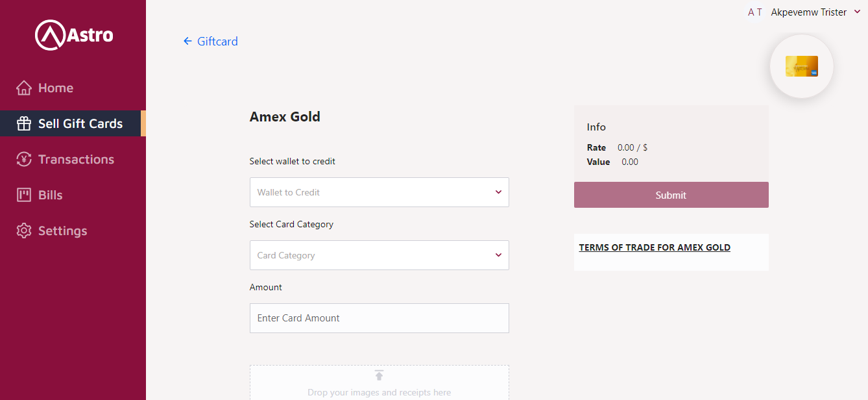Focus the Enter Card Amount field
868x400 pixels.
[x=379, y=318]
